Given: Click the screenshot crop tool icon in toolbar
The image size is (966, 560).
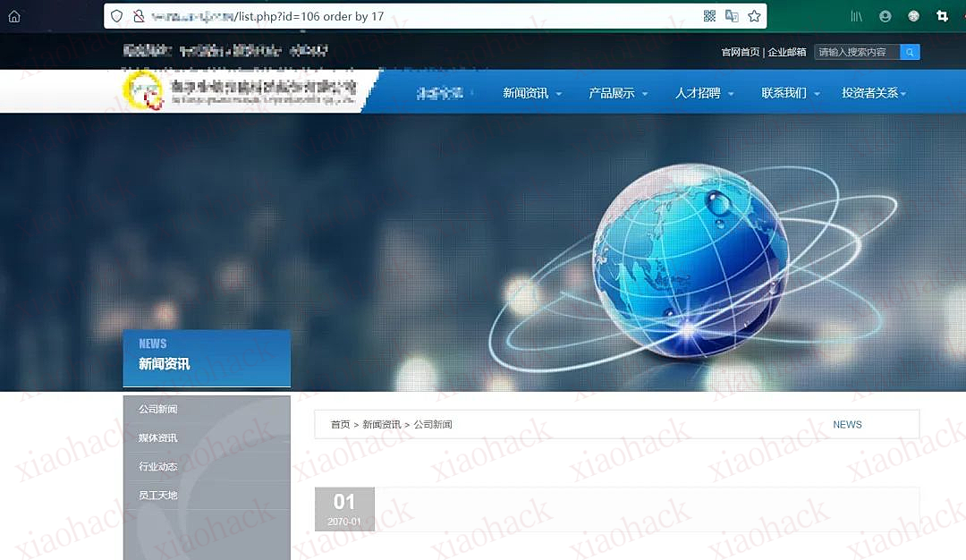Looking at the screenshot, I should [941, 15].
